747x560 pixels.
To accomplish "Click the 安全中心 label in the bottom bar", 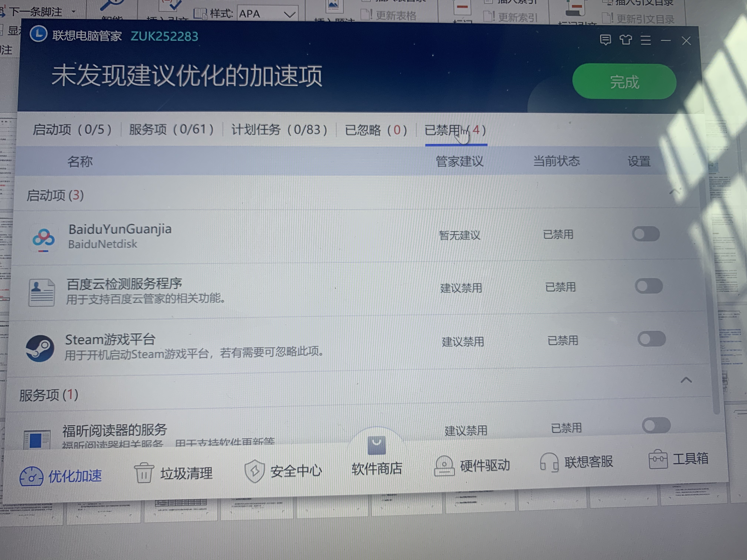I will point(296,471).
